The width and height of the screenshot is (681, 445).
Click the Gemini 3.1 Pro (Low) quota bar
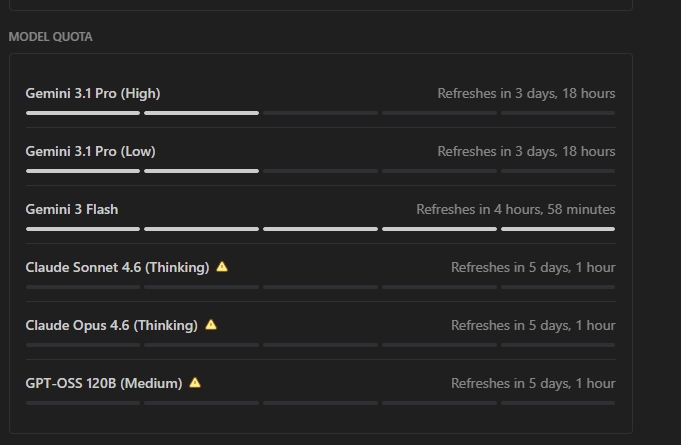(320, 171)
